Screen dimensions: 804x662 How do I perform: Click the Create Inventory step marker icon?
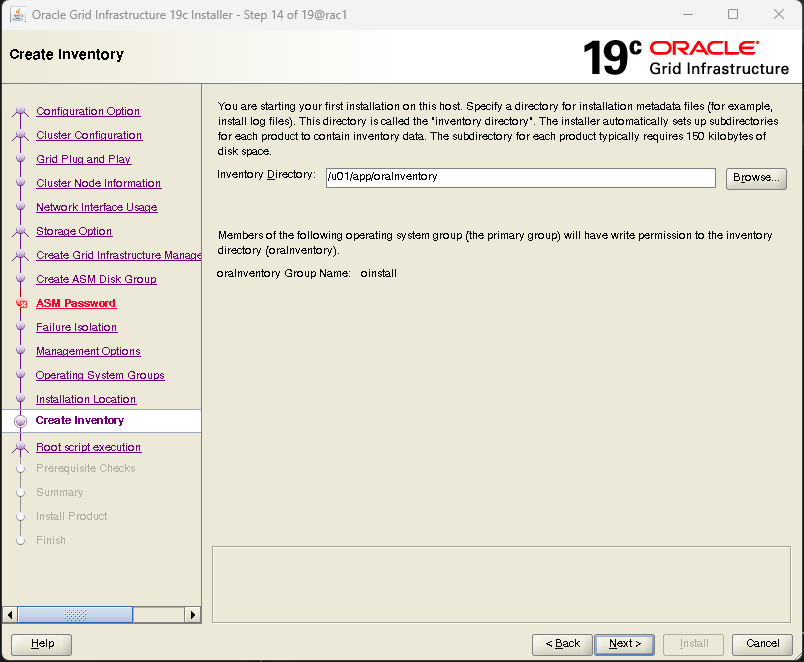coord(21,421)
